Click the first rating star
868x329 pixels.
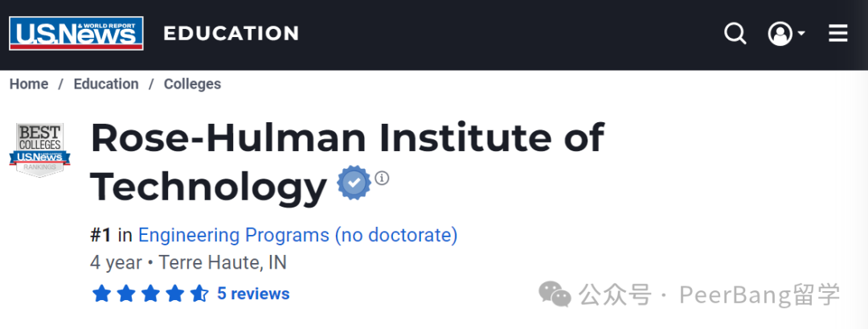[x=101, y=293]
